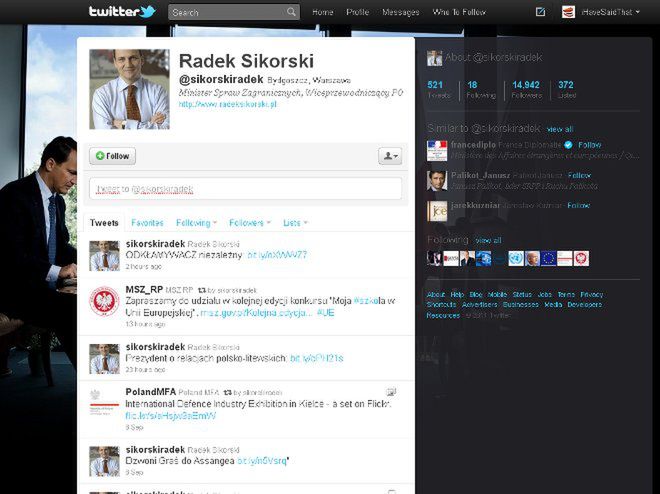Open Profile in the top navigation
Screen dimensions: 660x494
(357, 12)
